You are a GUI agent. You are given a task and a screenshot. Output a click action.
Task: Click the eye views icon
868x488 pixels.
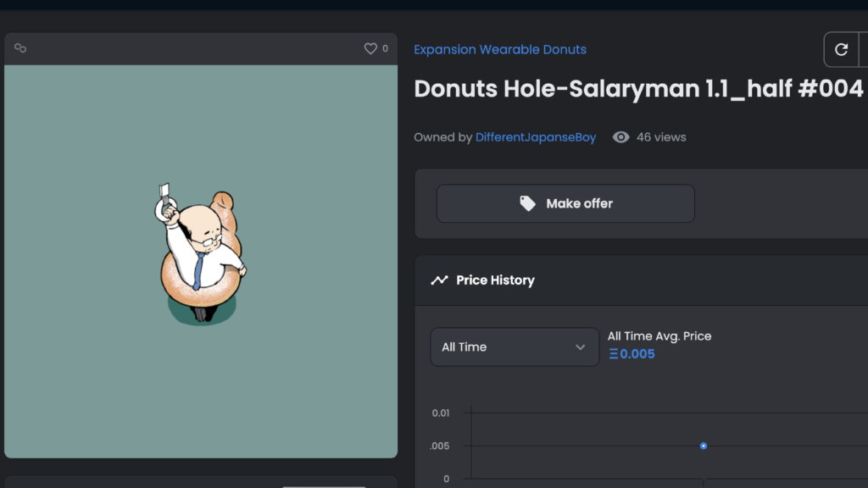[x=620, y=137]
